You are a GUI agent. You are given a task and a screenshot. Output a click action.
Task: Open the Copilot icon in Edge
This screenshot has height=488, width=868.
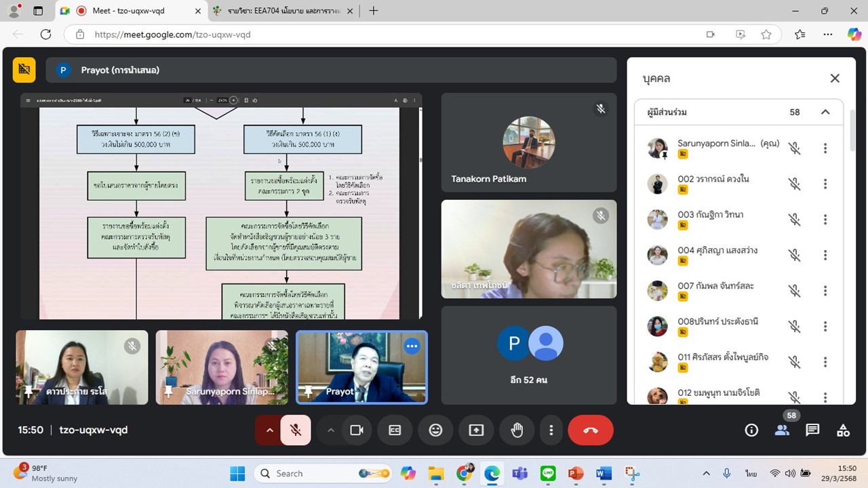[854, 35]
